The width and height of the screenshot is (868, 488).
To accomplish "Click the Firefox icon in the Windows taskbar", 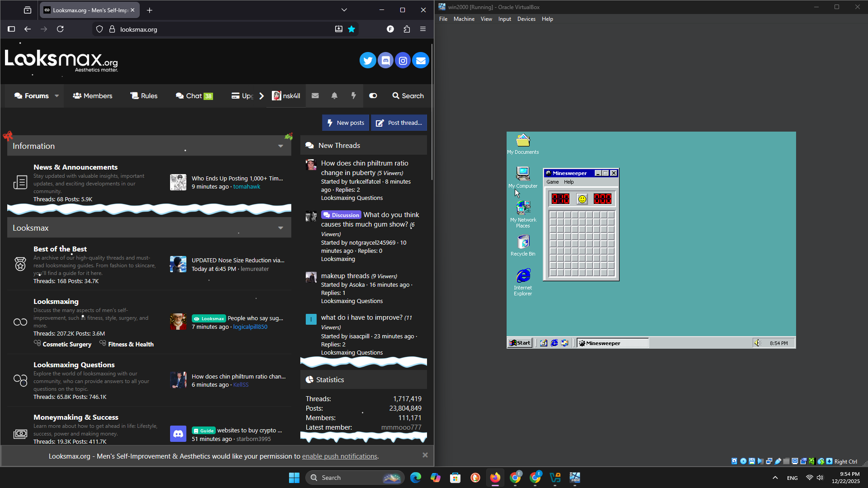I will click(x=495, y=478).
